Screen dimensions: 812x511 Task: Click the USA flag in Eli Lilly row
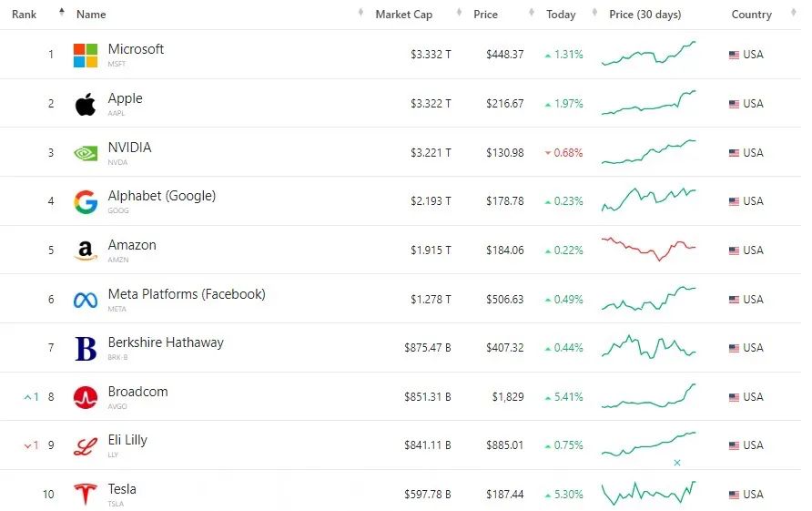tap(734, 445)
